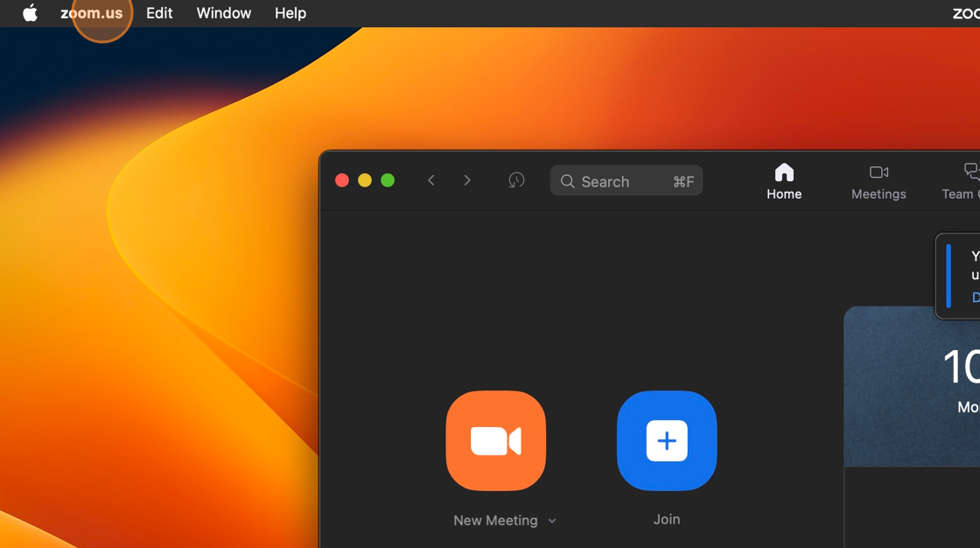Go back with the left chevron
The height and width of the screenshot is (548, 980).
431,181
